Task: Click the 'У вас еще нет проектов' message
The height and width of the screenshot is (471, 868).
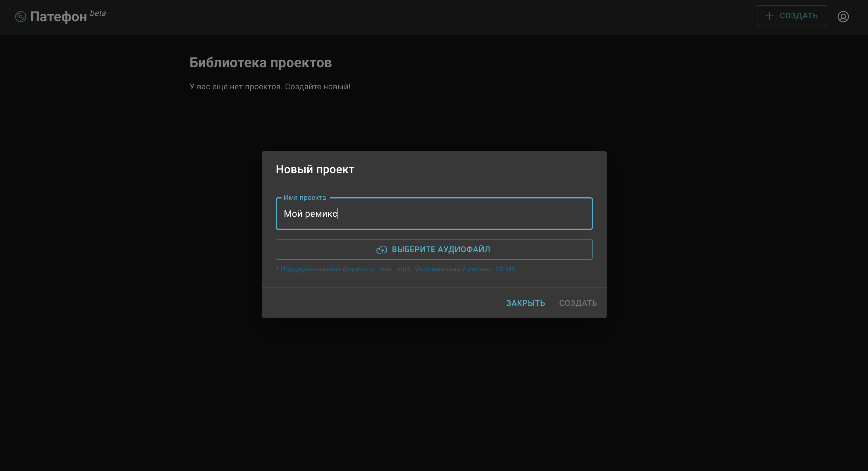Action: [270, 86]
